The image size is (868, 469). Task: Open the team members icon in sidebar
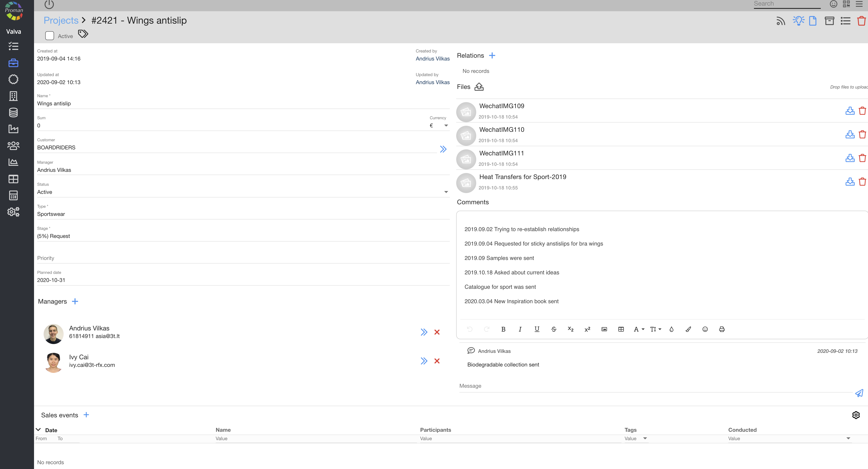(13, 146)
